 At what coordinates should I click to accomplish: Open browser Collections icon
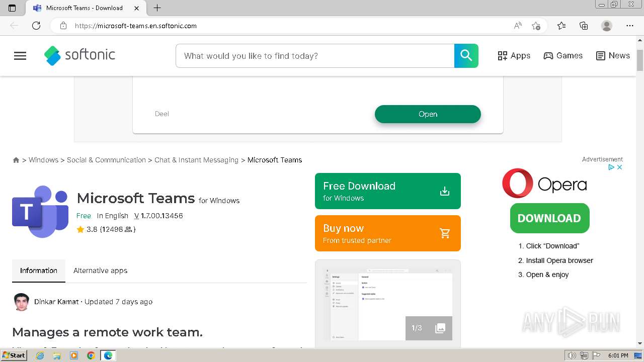(584, 26)
